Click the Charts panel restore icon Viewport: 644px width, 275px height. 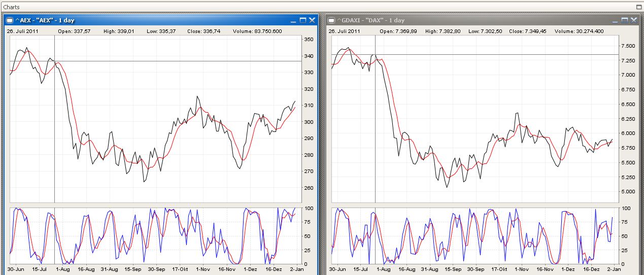tap(638, 7)
